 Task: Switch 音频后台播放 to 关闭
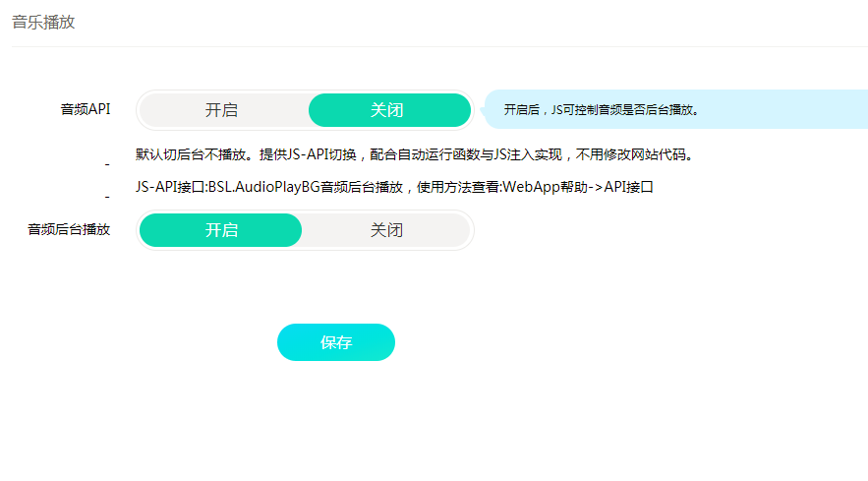pos(386,230)
